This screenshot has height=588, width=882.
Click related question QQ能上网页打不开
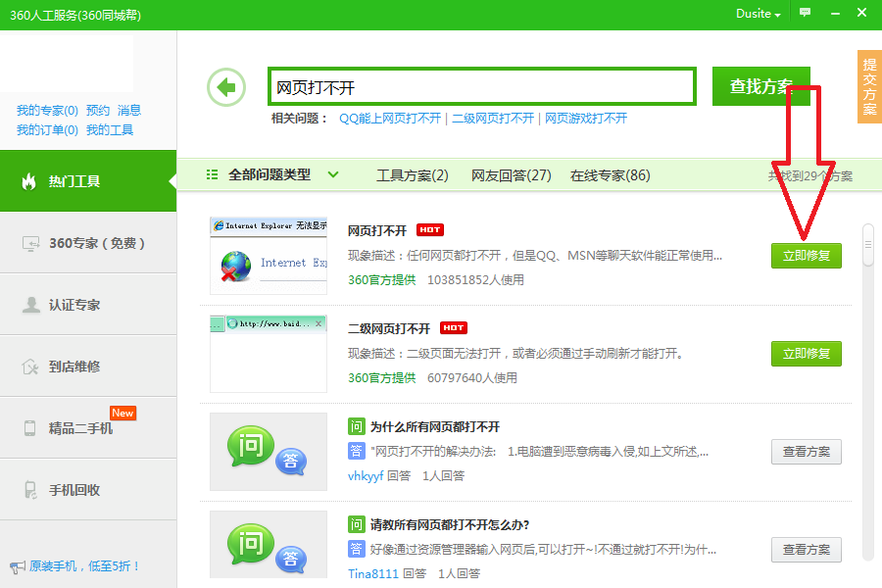390,119
